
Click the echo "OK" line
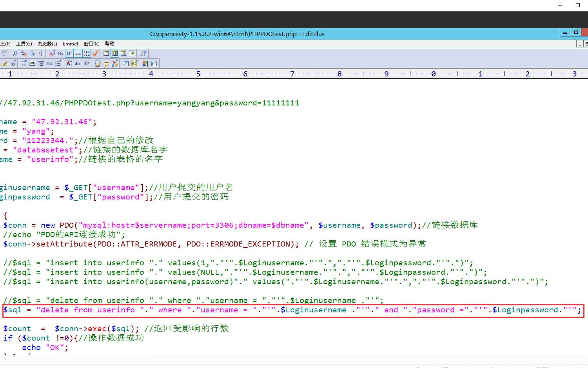point(45,348)
